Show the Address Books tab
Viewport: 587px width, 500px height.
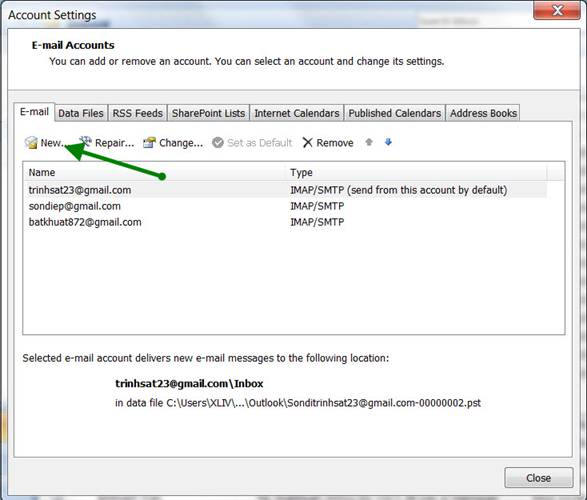(x=483, y=113)
